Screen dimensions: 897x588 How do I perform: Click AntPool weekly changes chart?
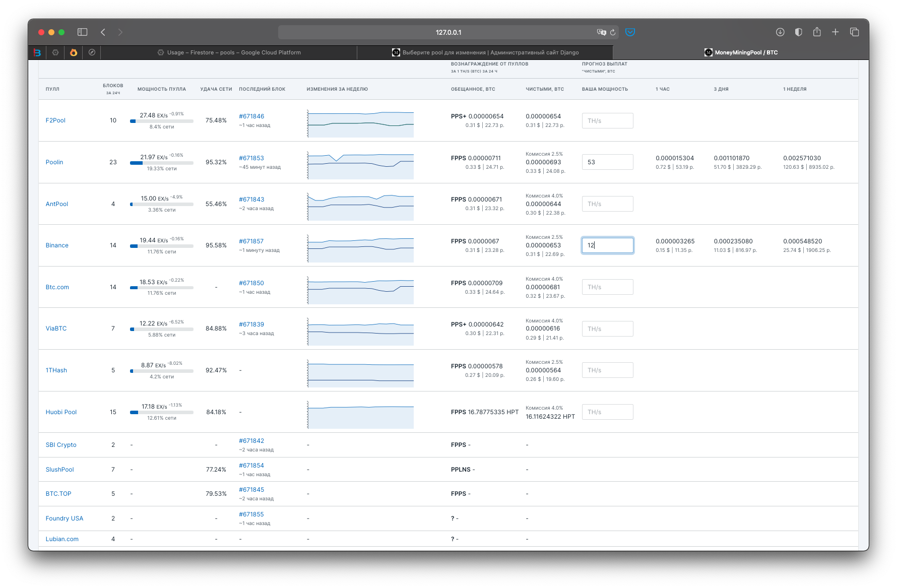point(360,207)
